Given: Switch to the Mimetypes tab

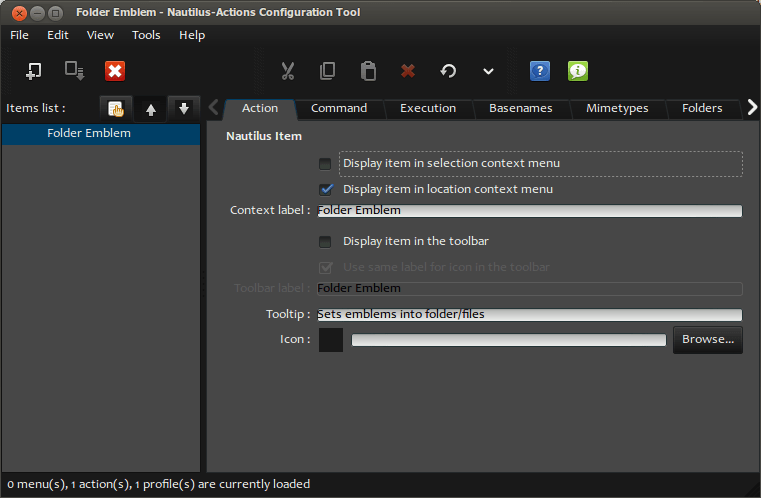Looking at the screenshot, I should [x=617, y=108].
